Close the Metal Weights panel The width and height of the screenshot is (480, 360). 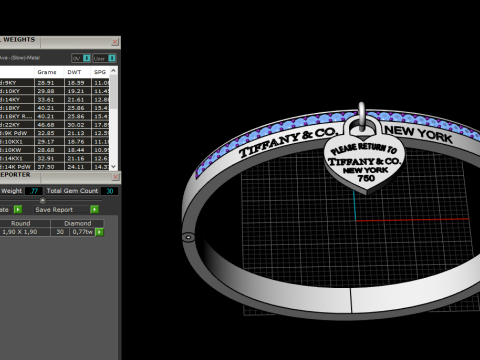pos(115,42)
